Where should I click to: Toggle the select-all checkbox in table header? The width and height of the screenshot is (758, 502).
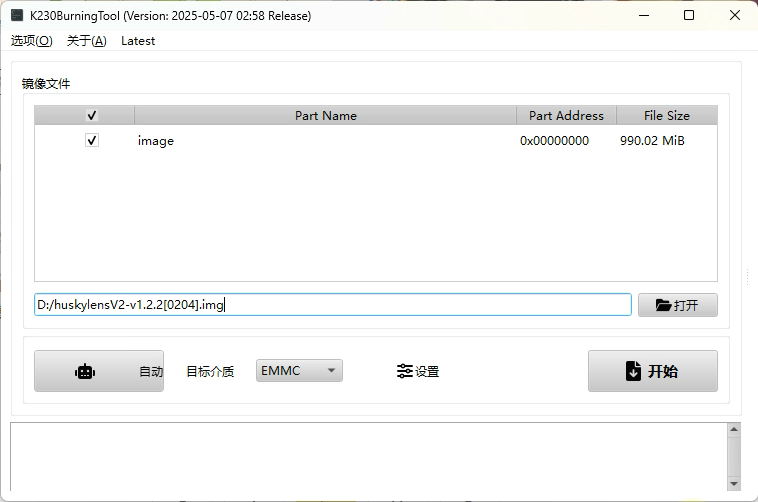pos(92,116)
